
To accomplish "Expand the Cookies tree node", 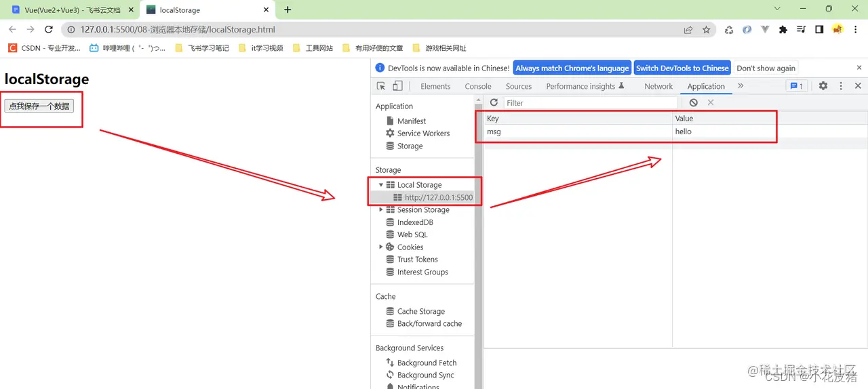I will click(381, 247).
